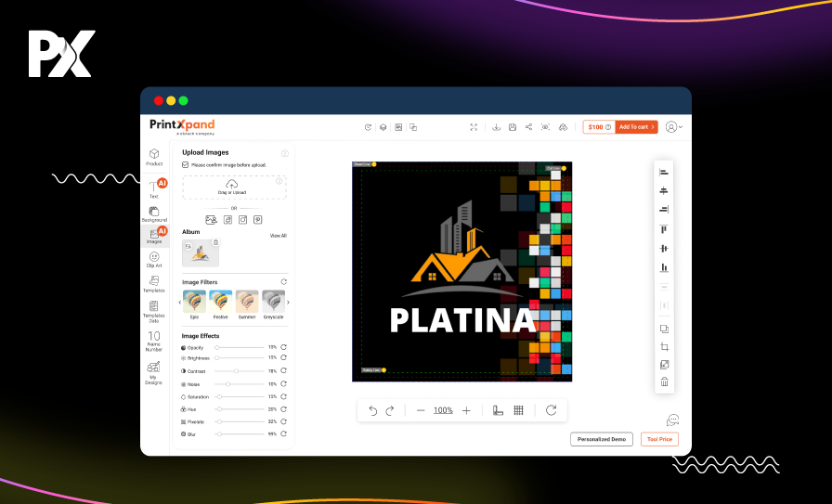
Task: Click the Contrast slider track
Action: click(x=241, y=370)
